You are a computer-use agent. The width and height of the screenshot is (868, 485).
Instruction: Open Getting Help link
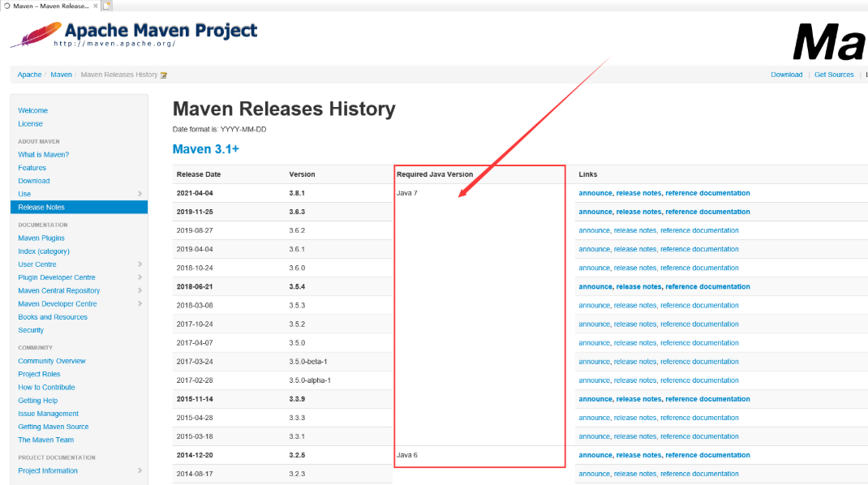[37, 401]
